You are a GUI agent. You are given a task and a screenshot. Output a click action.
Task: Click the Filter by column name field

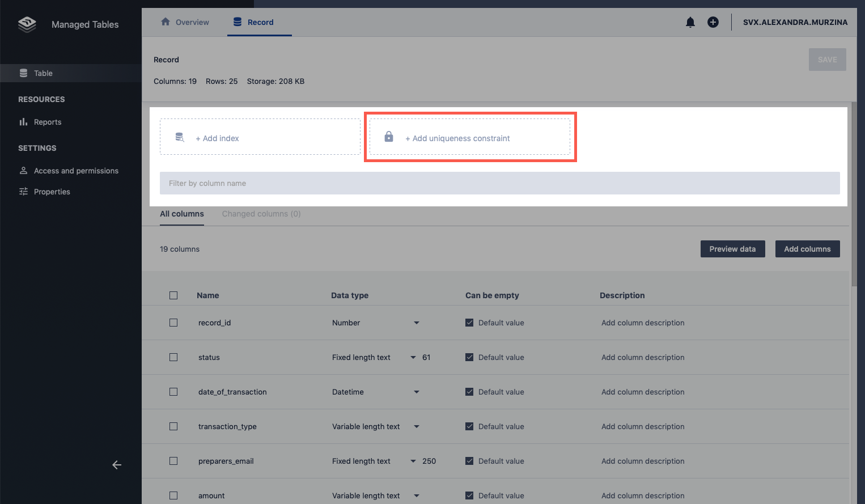[499, 183]
